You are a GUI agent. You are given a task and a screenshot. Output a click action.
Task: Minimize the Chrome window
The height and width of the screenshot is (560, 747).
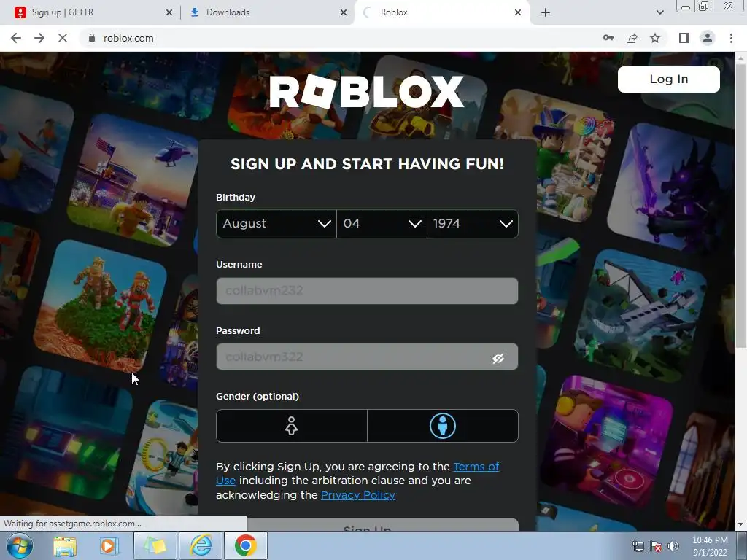click(686, 7)
